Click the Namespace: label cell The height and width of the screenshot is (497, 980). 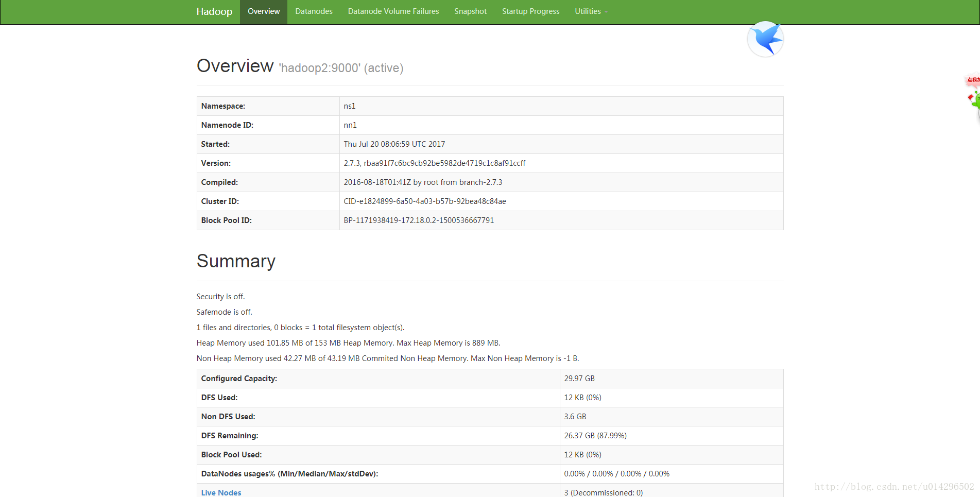click(268, 106)
